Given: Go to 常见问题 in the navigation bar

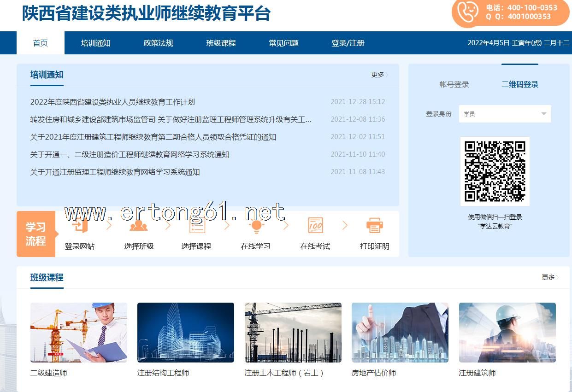Looking at the screenshot, I should [283, 43].
